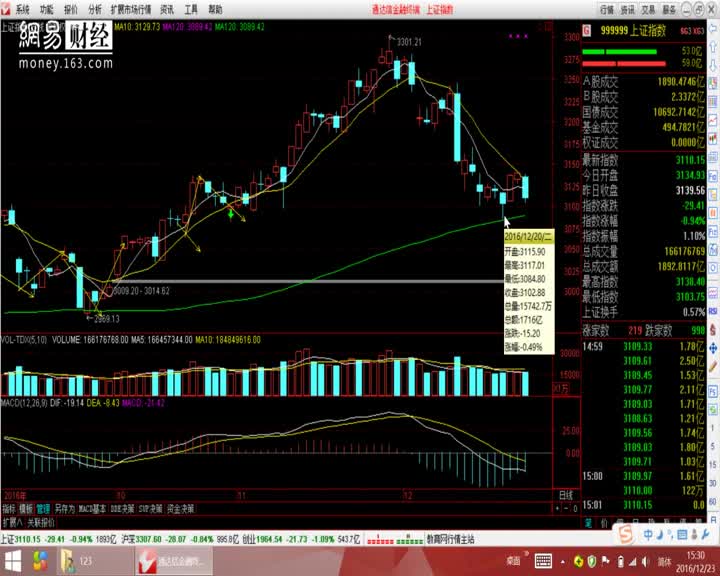
Task: Open the 扩展市场行情 menu
Action: [x=131, y=9]
